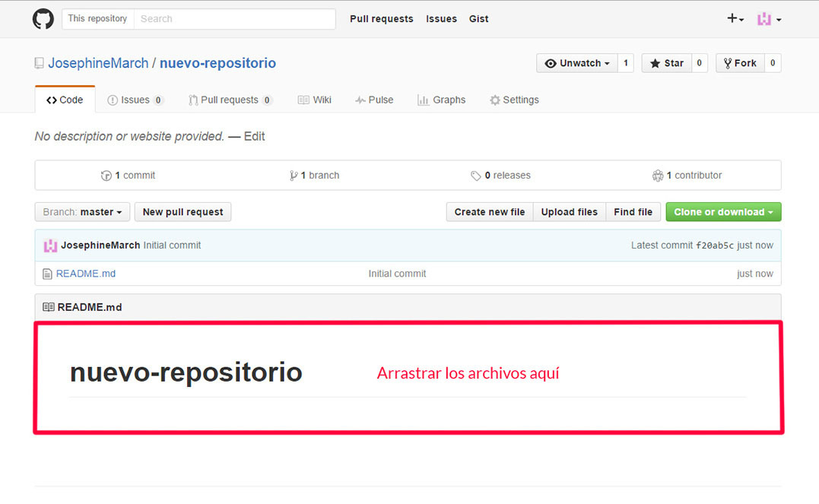Star the nuevo-repositorio repository
The image size is (819, 504).
[666, 63]
